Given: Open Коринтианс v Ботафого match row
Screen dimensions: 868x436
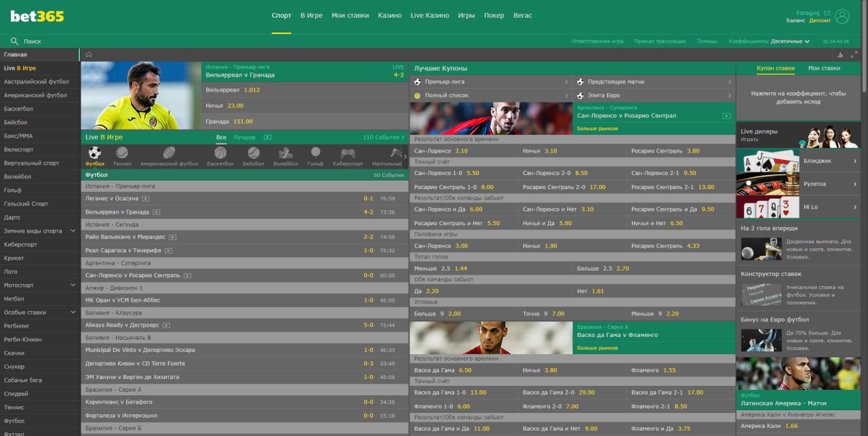Looking at the screenshot, I should 245,402.
